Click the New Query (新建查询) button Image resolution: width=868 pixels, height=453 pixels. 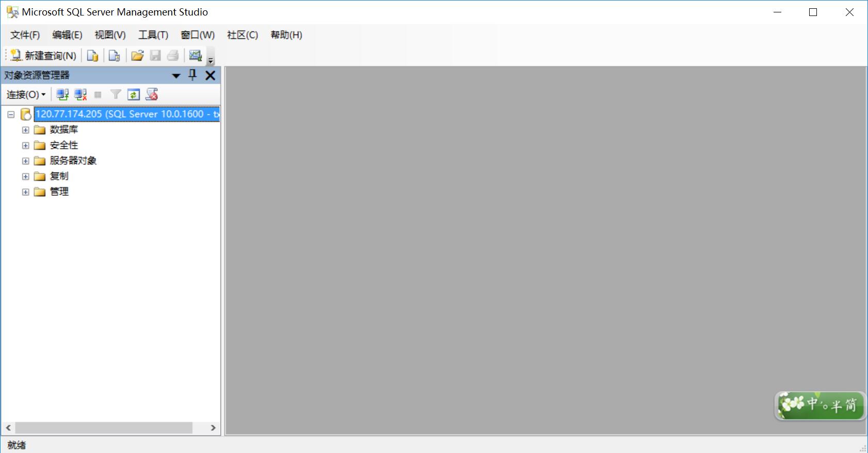click(x=43, y=55)
